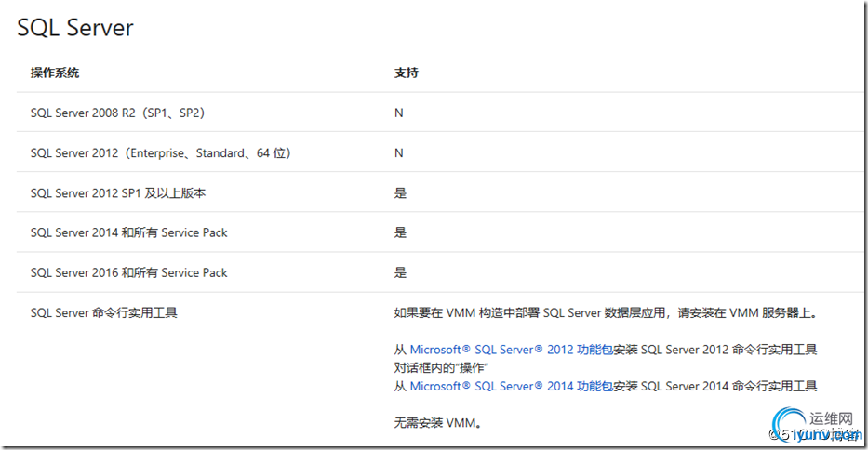The image size is (868, 450).
Task: Open the Microsoft SQL Server 2014 功能包 link
Action: pyautogui.click(x=512, y=387)
